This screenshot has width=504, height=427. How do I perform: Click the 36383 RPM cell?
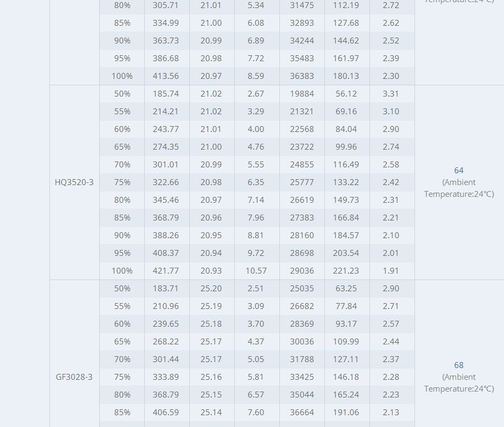click(x=302, y=76)
